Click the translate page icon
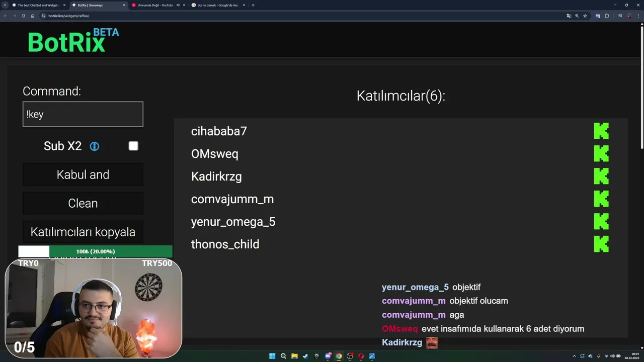 569,16
